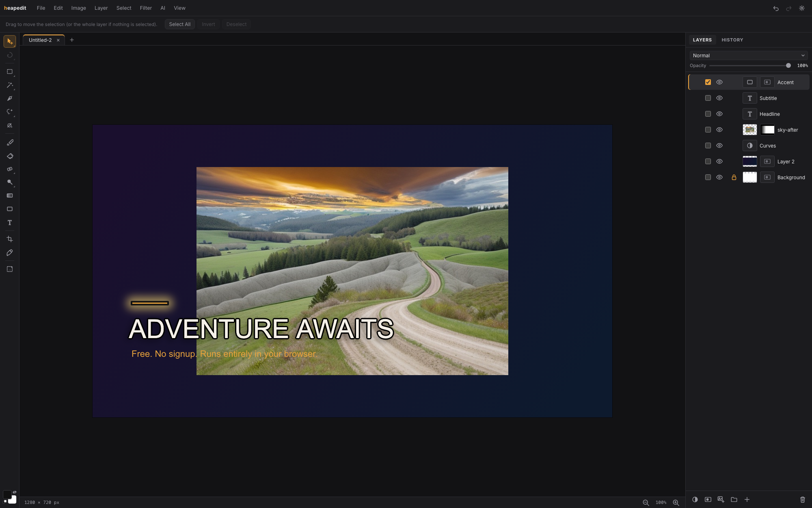Select the Magic Wand tool
Viewport: 812px width, 508px height.
pyautogui.click(x=10, y=85)
